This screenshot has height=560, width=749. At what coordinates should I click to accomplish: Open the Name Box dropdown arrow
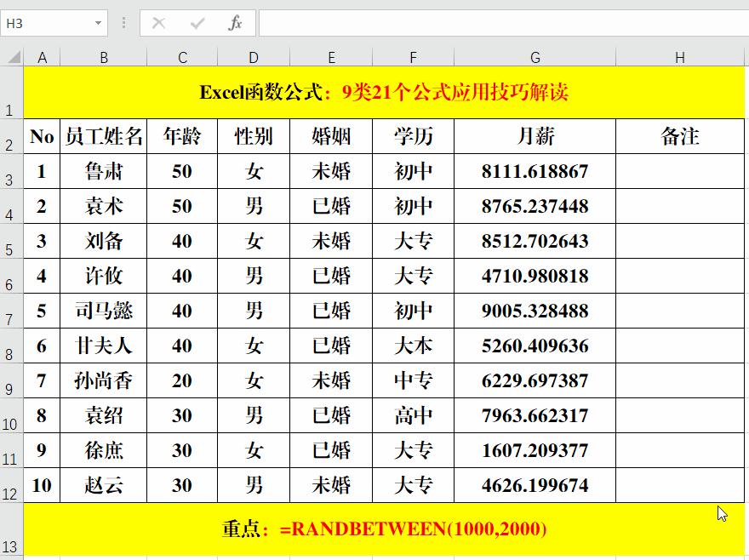(x=98, y=23)
